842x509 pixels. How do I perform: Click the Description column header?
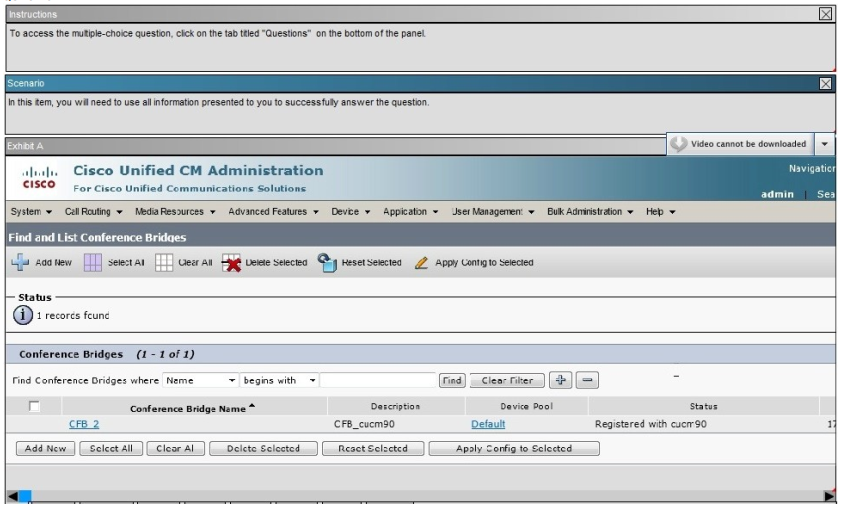pos(395,406)
